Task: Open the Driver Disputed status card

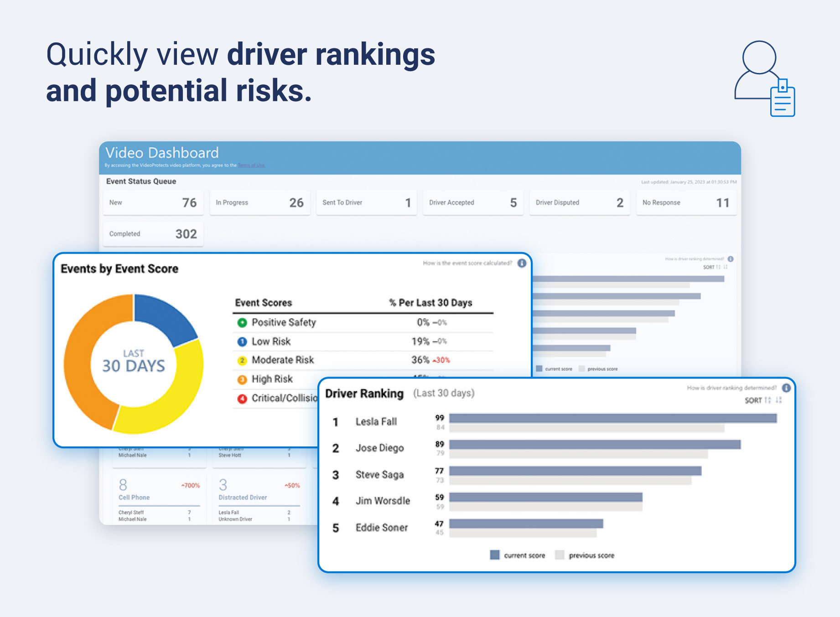Action: click(580, 202)
